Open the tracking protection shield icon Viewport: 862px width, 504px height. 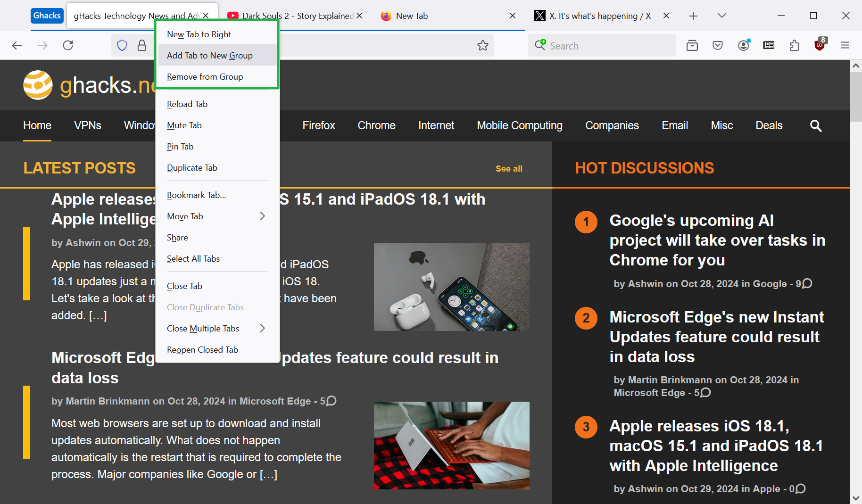[x=122, y=46]
